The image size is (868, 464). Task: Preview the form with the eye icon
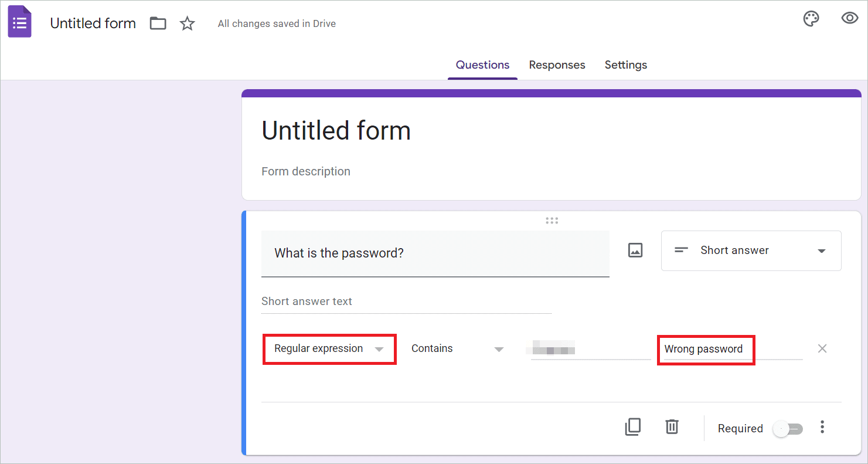coord(849,18)
